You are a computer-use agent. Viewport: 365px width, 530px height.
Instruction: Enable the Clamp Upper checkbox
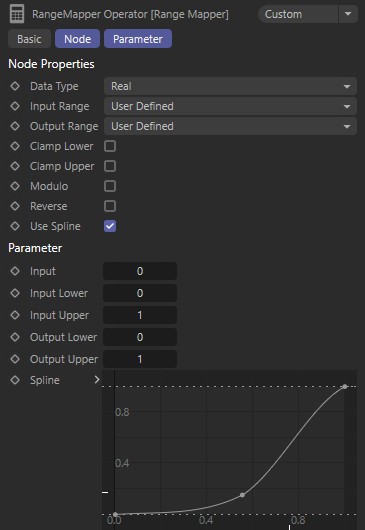pos(110,166)
